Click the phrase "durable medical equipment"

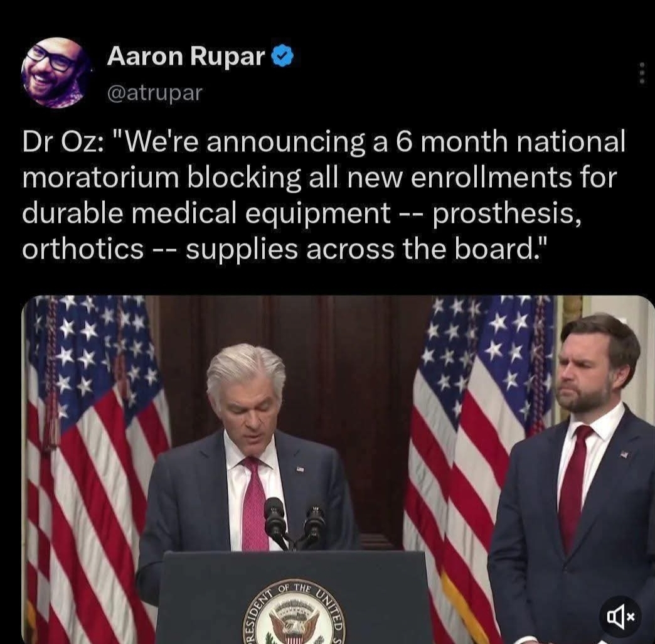[206, 213]
